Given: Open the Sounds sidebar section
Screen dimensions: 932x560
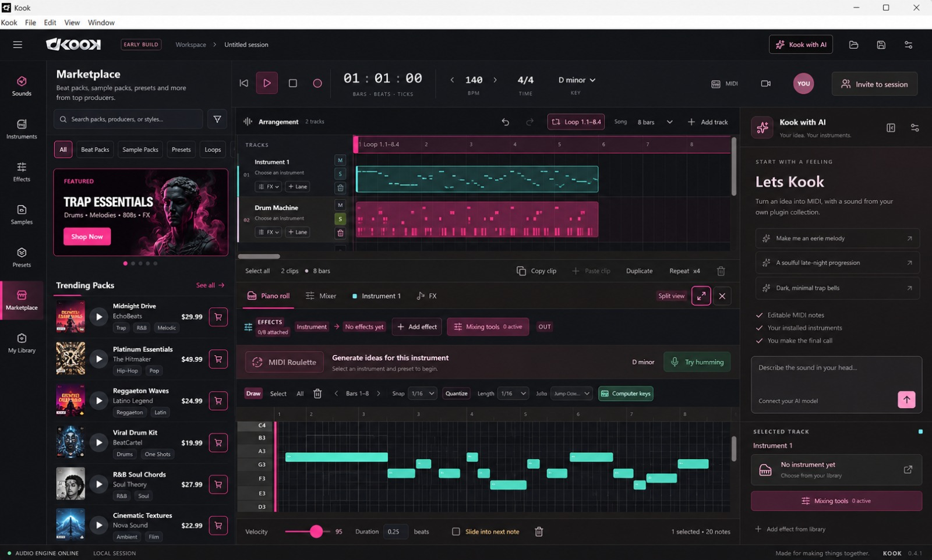Looking at the screenshot, I should click(x=22, y=86).
